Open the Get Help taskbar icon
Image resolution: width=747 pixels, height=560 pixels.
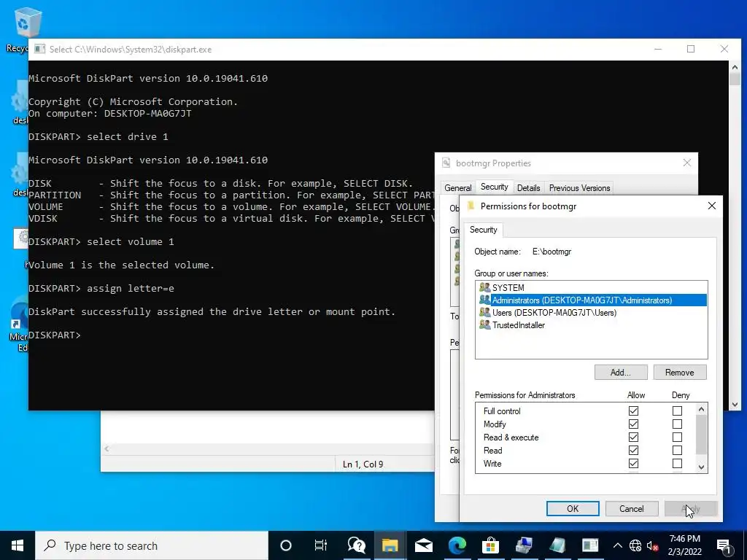(356, 545)
